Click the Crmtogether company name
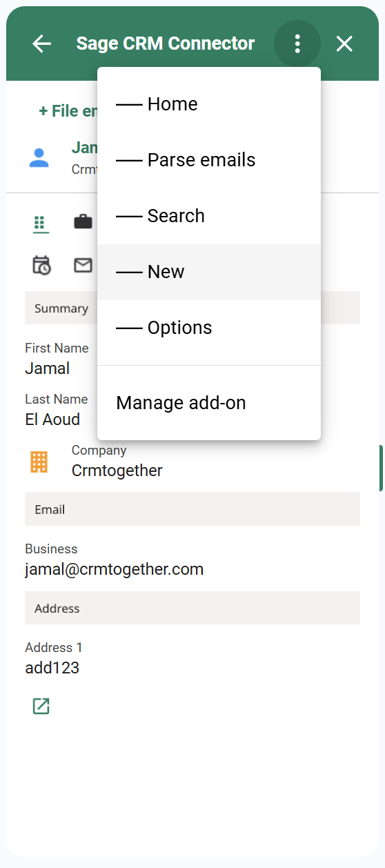This screenshot has height=868, width=385. [117, 471]
